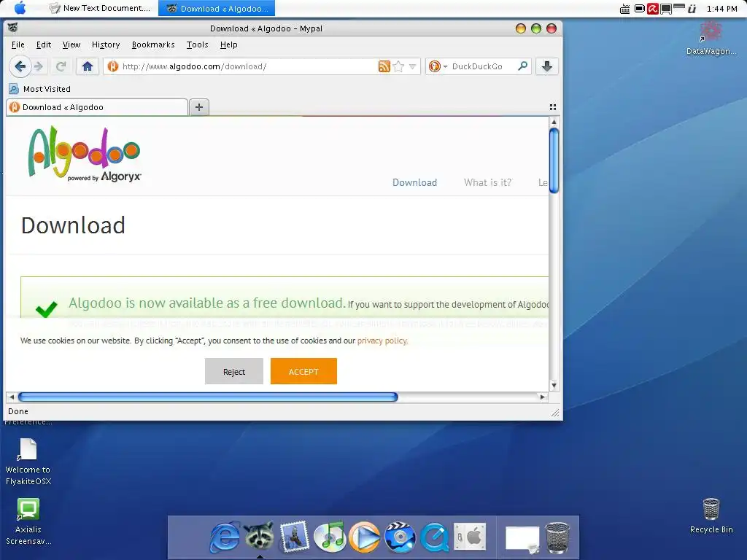Click the vertical scrollbar thumb
Viewport: 747px width, 560px height.
coord(554,161)
